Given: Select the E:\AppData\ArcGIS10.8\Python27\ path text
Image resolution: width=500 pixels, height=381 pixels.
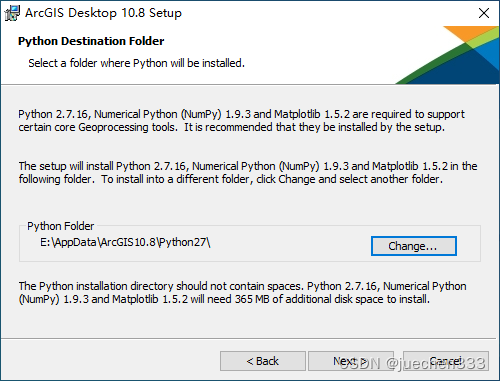Looking at the screenshot, I should pos(125,242).
